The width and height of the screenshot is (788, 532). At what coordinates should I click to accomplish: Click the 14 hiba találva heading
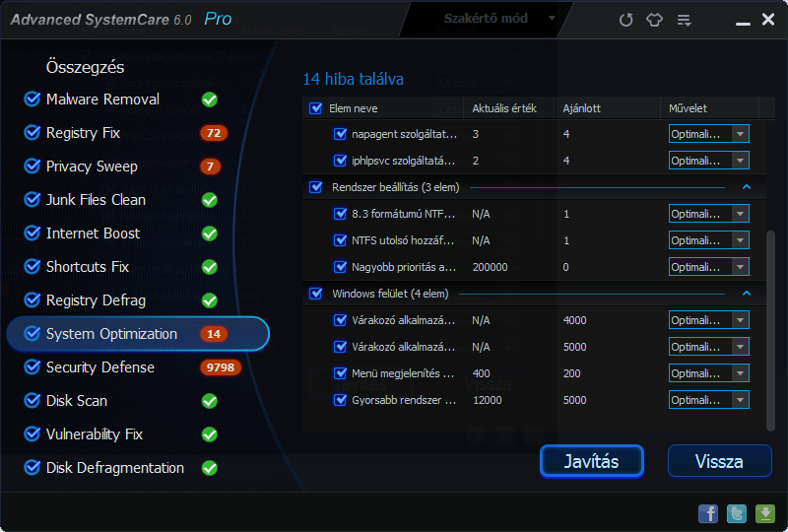(x=353, y=79)
